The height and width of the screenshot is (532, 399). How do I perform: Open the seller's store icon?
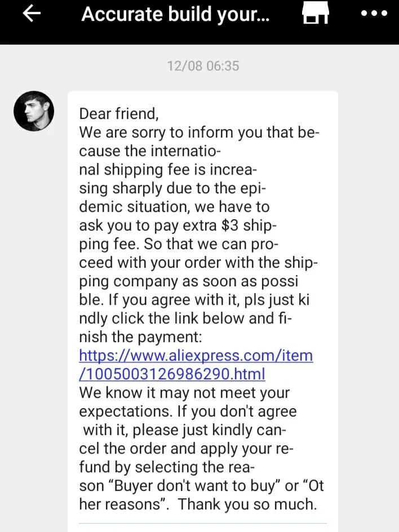(316, 14)
